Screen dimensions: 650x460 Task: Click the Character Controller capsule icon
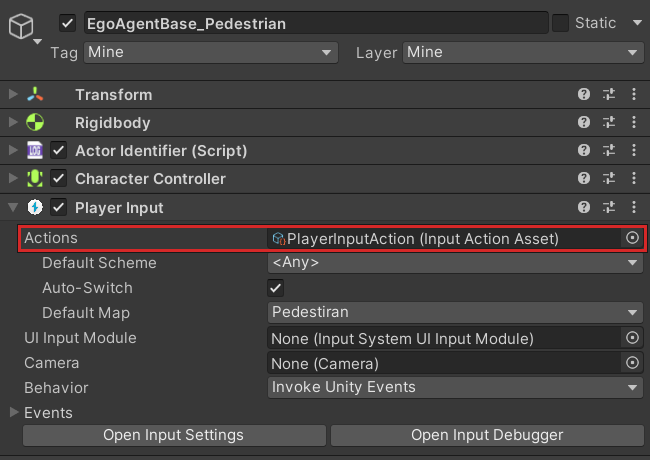click(x=35, y=178)
